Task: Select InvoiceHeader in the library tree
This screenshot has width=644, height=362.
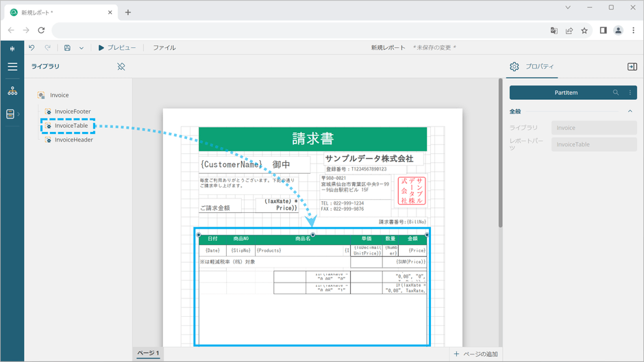Action: coord(73,140)
